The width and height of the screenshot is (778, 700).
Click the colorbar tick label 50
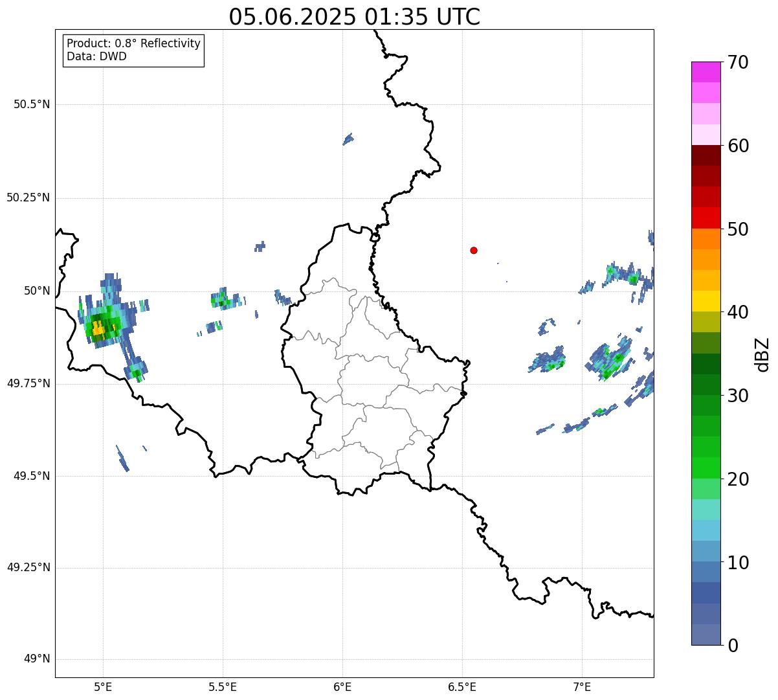point(738,229)
